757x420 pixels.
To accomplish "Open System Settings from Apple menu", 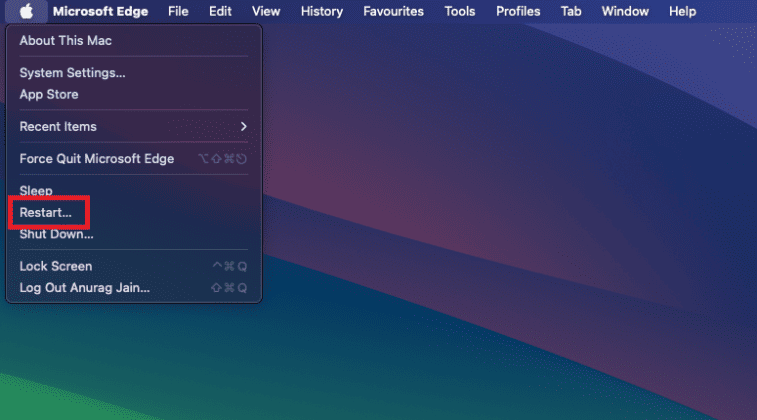I will coord(72,73).
